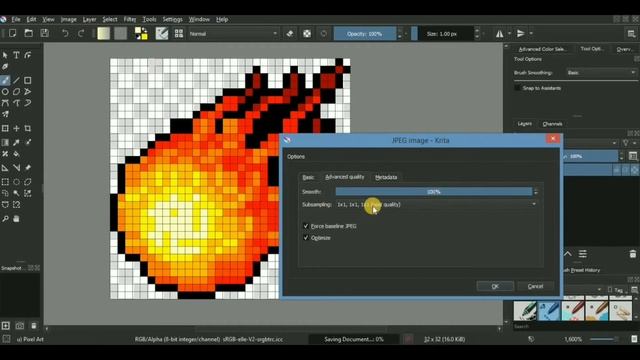Open Brush Smoothing Basic dropdown

601,73
